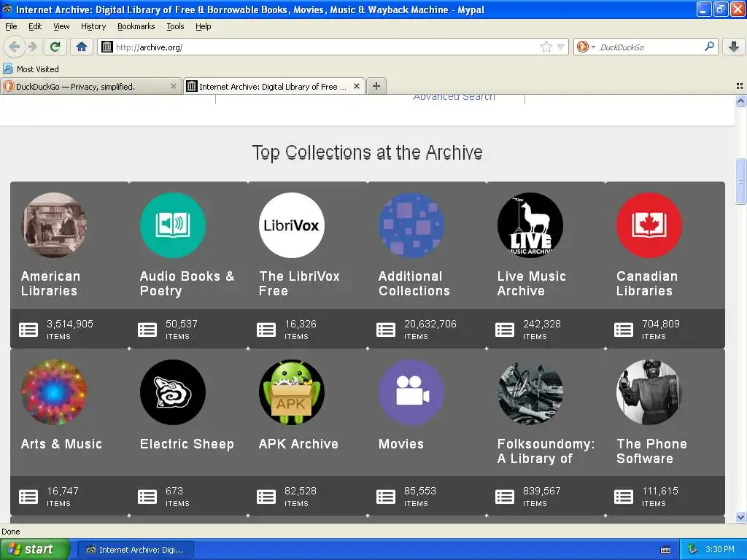This screenshot has height=560, width=747.
Task: Go forward using the forward arrow
Action: coord(32,47)
